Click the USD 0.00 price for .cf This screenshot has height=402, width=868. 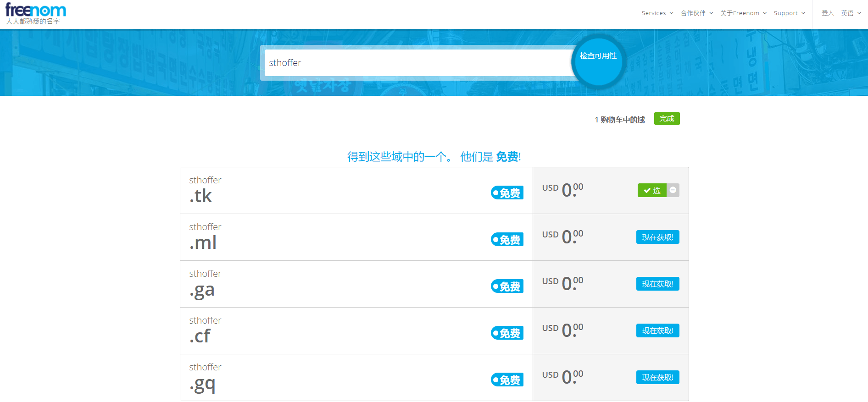[x=562, y=330]
